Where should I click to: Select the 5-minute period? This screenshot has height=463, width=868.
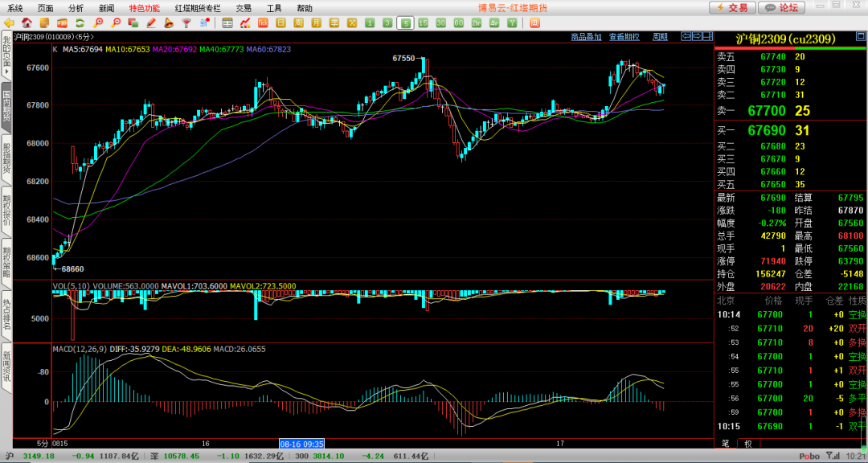pos(407,23)
